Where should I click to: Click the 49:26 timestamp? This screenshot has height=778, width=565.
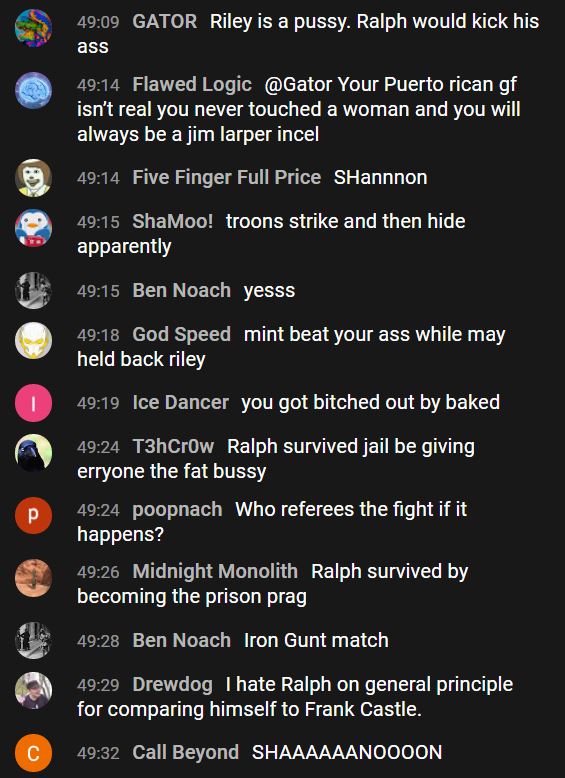[98, 572]
